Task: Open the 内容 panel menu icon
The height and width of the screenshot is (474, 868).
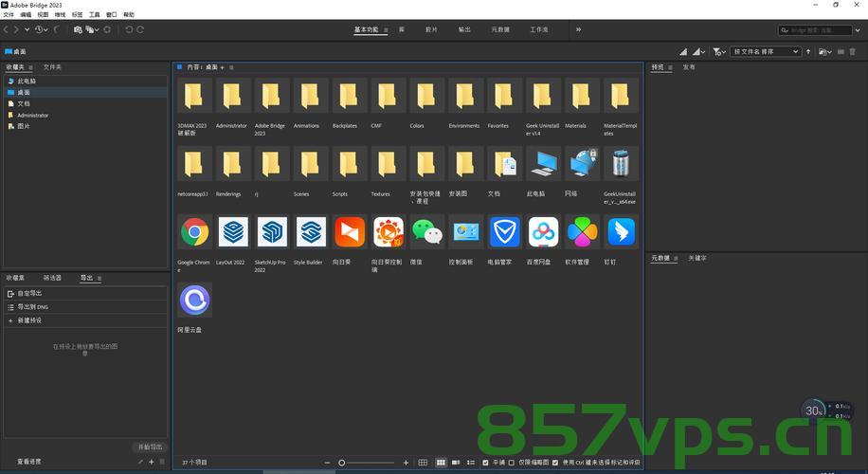Action: click(x=231, y=67)
